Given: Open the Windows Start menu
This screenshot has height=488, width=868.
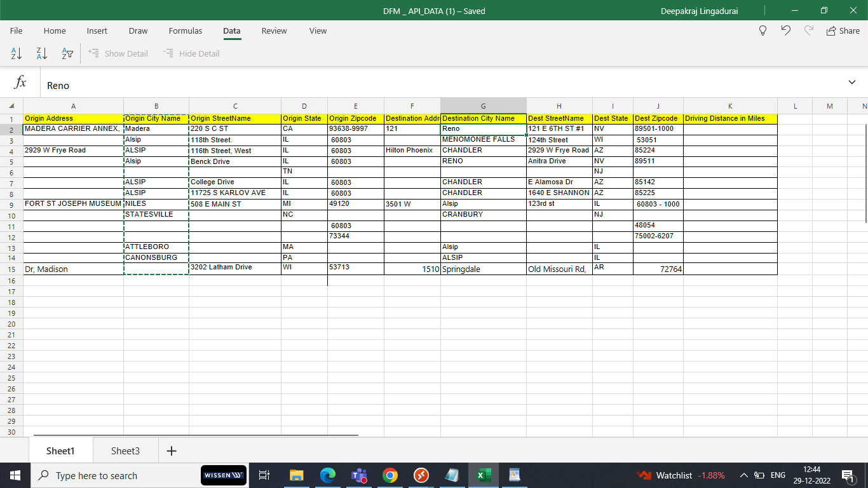Looking at the screenshot, I should pyautogui.click(x=15, y=475).
